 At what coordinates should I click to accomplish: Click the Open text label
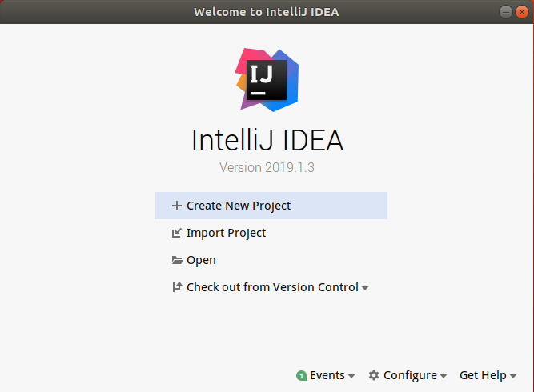(x=201, y=260)
